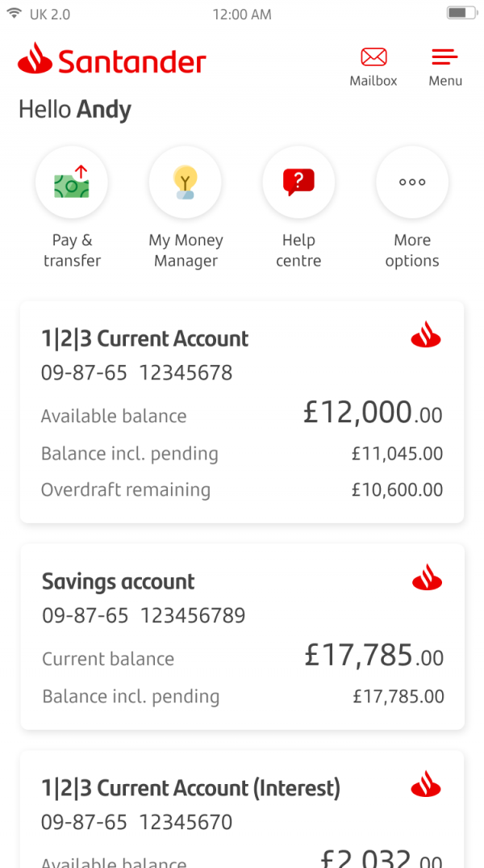Screen dimensions: 484x868
Task: Open My Money Manager
Action: click(186, 182)
